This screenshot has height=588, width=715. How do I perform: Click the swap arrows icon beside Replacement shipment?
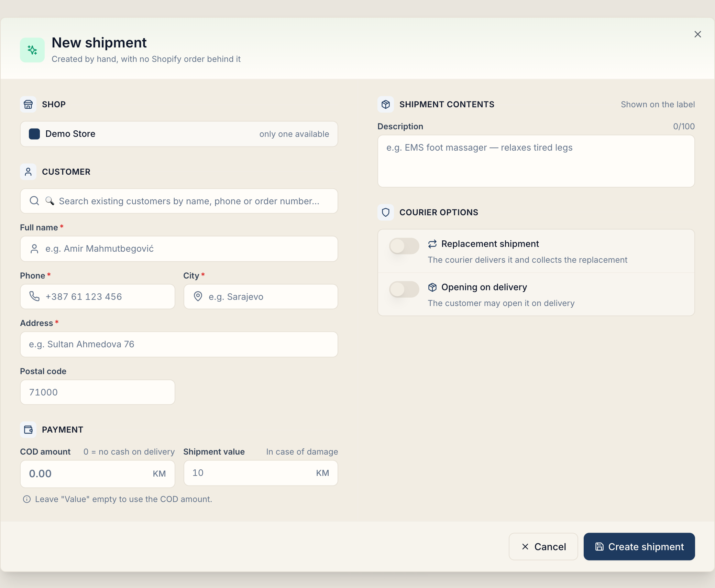(x=432, y=244)
